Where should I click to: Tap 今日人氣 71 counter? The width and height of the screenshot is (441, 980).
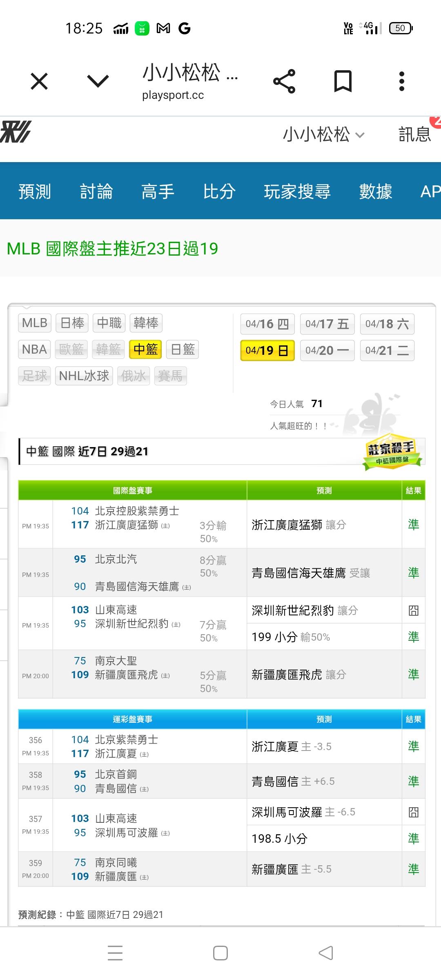click(296, 404)
